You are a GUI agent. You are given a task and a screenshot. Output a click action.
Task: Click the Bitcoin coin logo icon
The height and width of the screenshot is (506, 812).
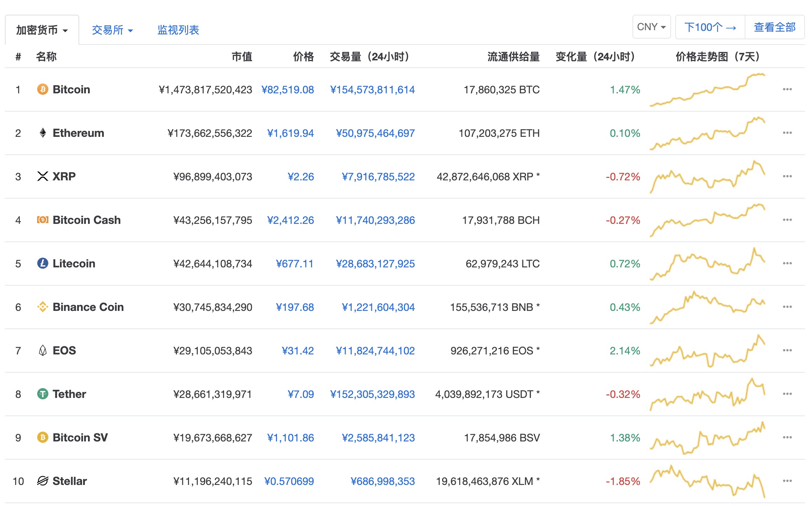tap(42, 89)
